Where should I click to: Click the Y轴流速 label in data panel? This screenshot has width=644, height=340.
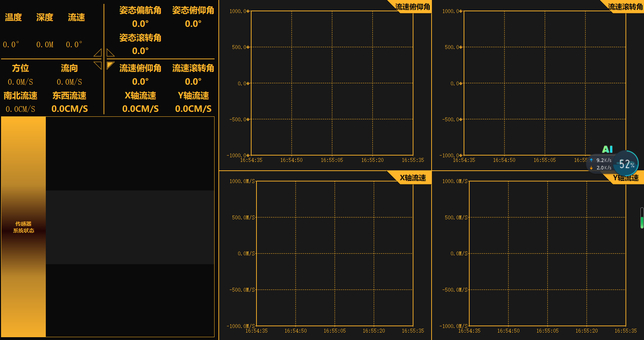pyautogui.click(x=193, y=96)
